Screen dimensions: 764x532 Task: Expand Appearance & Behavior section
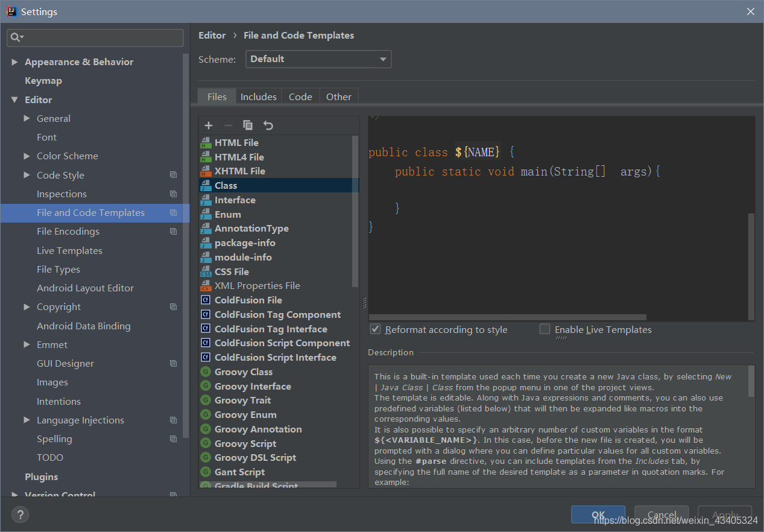tap(14, 62)
